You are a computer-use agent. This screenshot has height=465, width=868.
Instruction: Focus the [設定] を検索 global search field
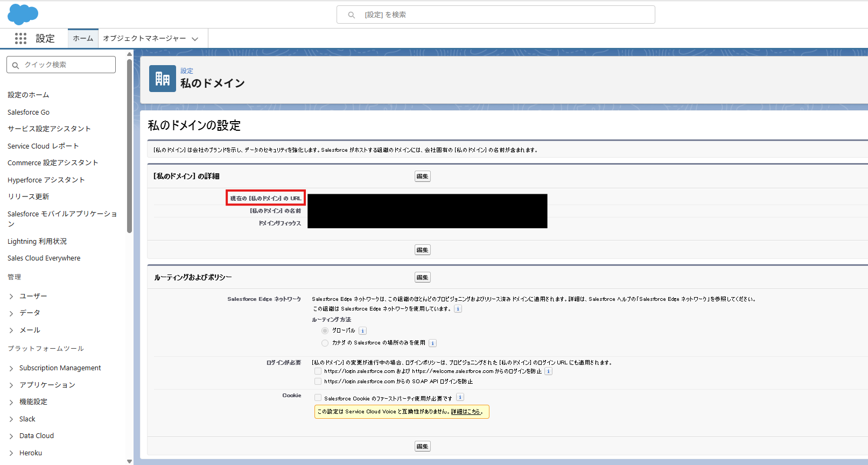click(x=495, y=15)
